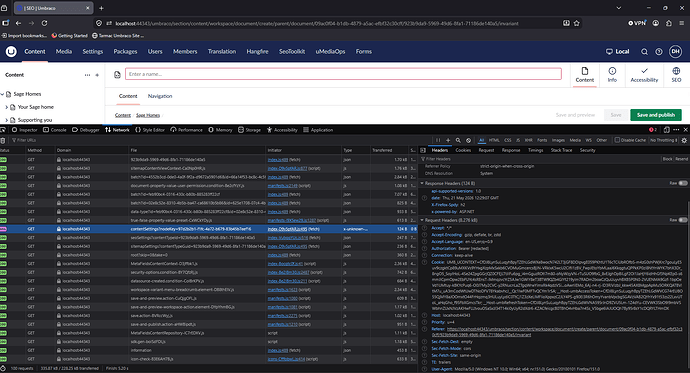
Task: Open the Umbraco search icon
Action: pyautogui.click(x=644, y=52)
